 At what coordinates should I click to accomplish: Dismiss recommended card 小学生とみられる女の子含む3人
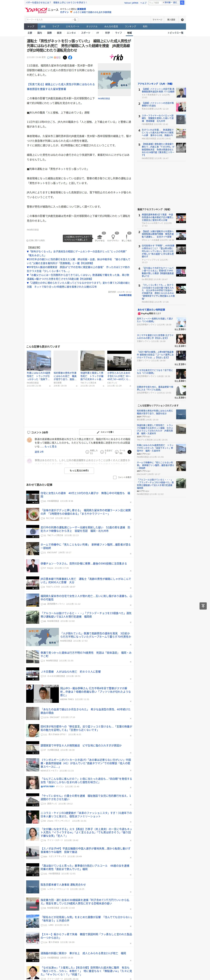[x=130, y=386]
